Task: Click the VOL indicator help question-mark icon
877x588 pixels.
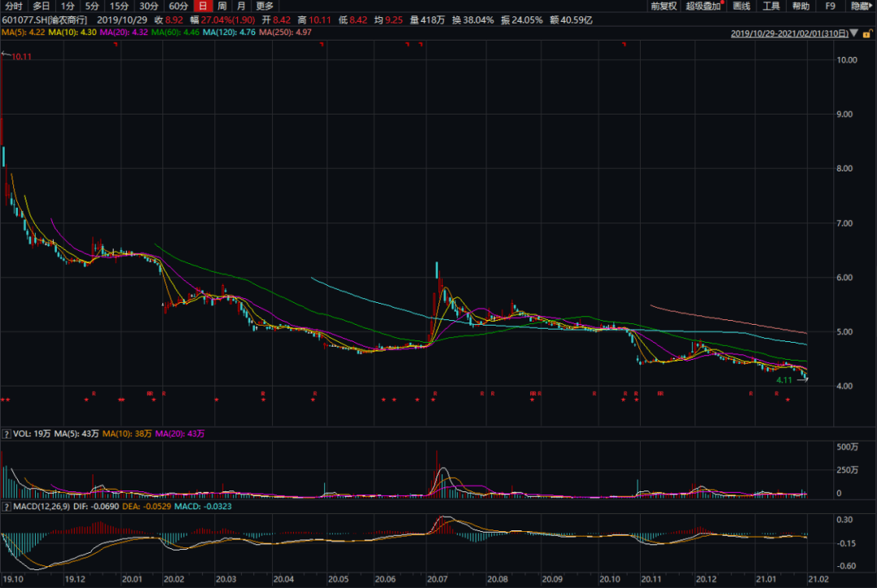Action: click(5, 434)
